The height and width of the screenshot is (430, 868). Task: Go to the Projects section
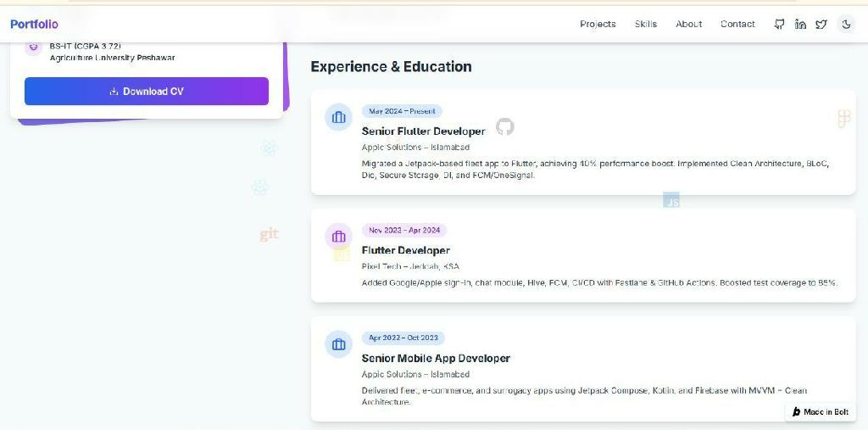point(598,24)
